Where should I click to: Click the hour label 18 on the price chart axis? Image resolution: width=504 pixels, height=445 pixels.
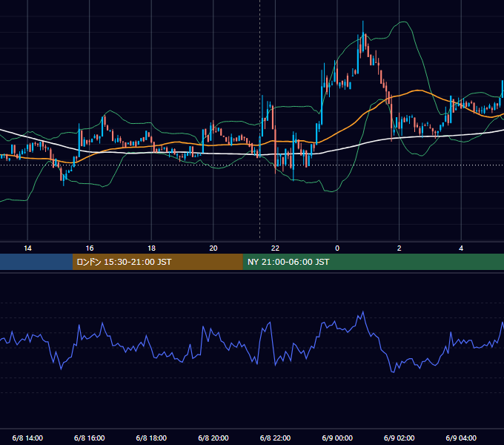[151, 248]
